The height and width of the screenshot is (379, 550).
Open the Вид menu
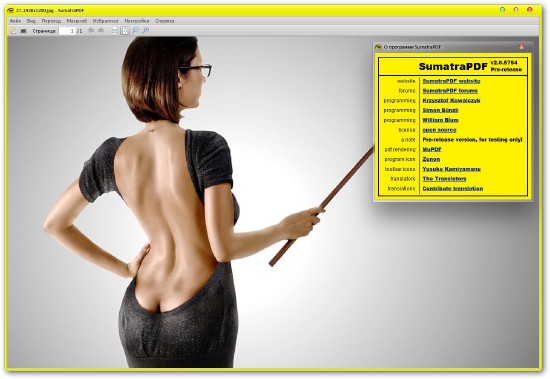point(31,21)
